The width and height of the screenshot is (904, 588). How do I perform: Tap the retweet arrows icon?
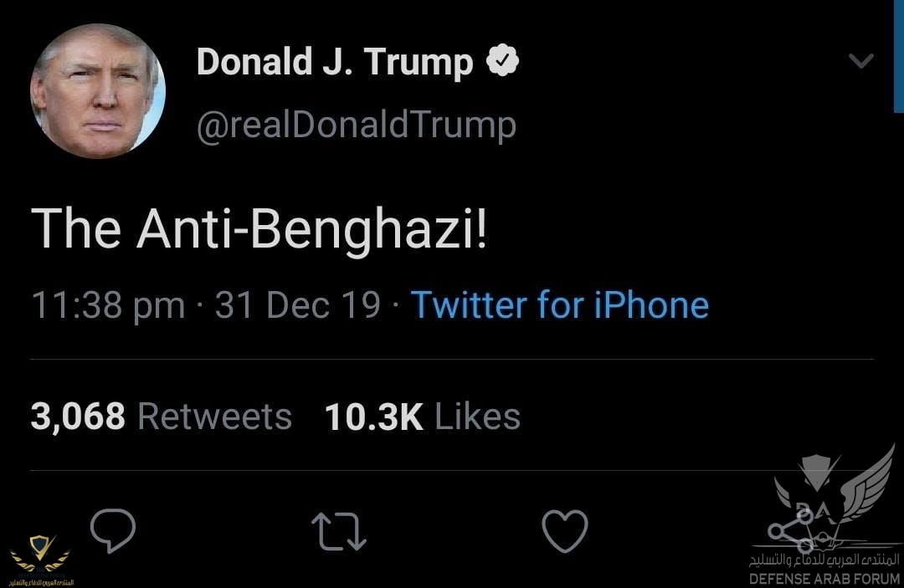click(x=338, y=531)
